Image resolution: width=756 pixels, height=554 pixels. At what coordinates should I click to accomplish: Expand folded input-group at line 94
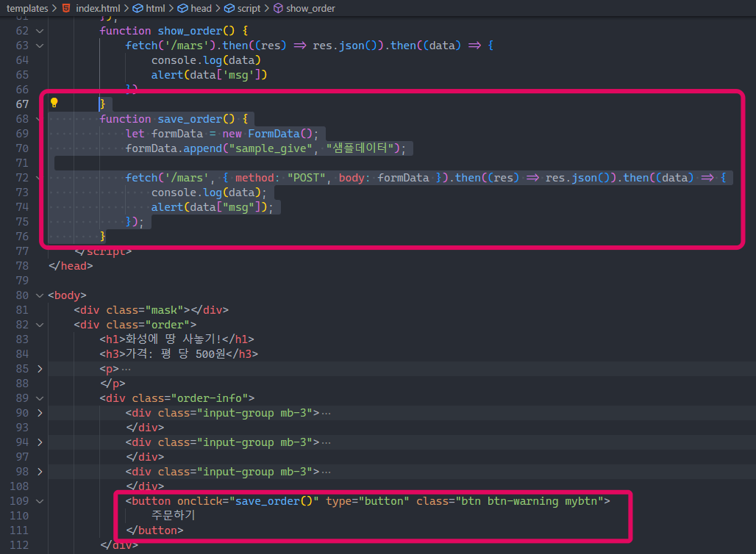coord(40,442)
